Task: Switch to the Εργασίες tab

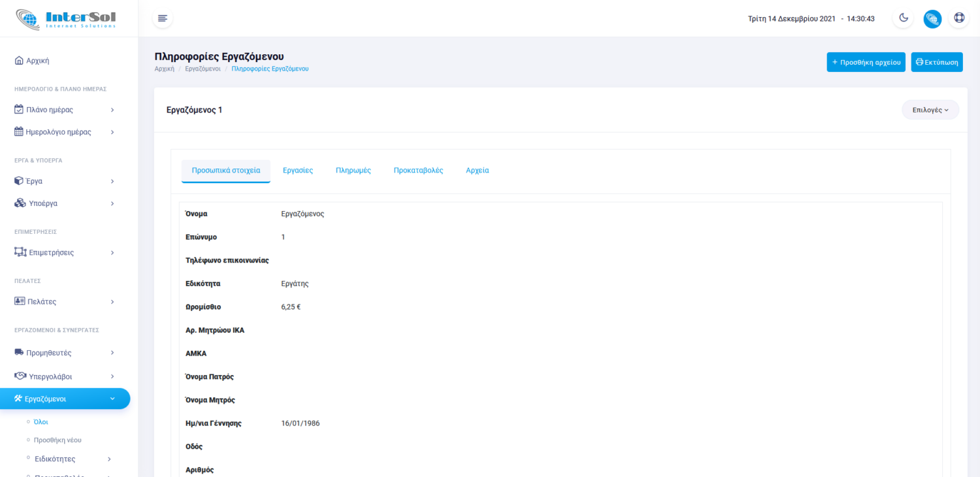Action: pos(297,171)
